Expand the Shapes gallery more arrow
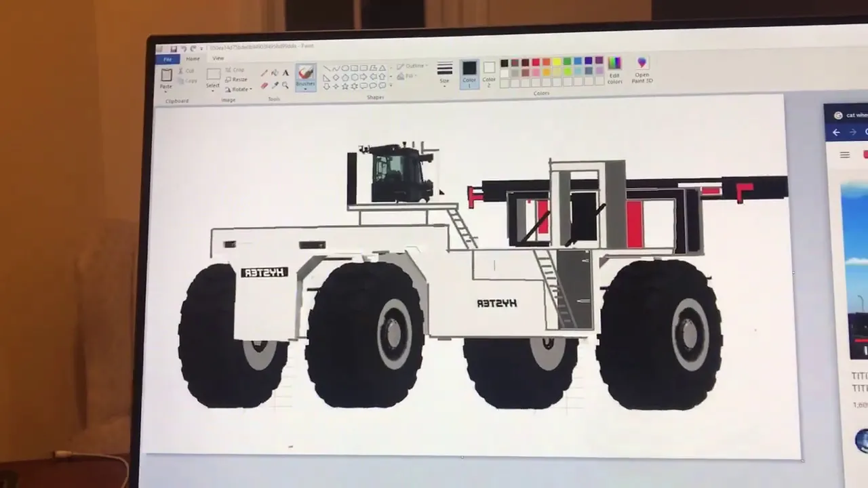 391,85
